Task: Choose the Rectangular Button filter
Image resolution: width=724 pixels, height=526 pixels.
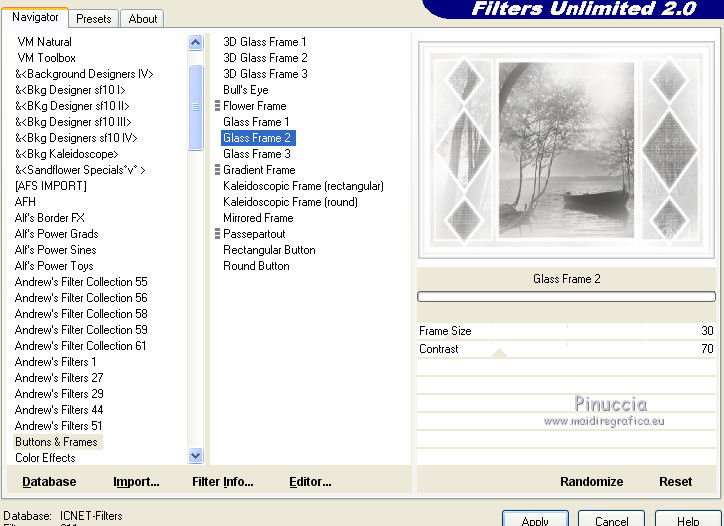Action: [x=269, y=250]
